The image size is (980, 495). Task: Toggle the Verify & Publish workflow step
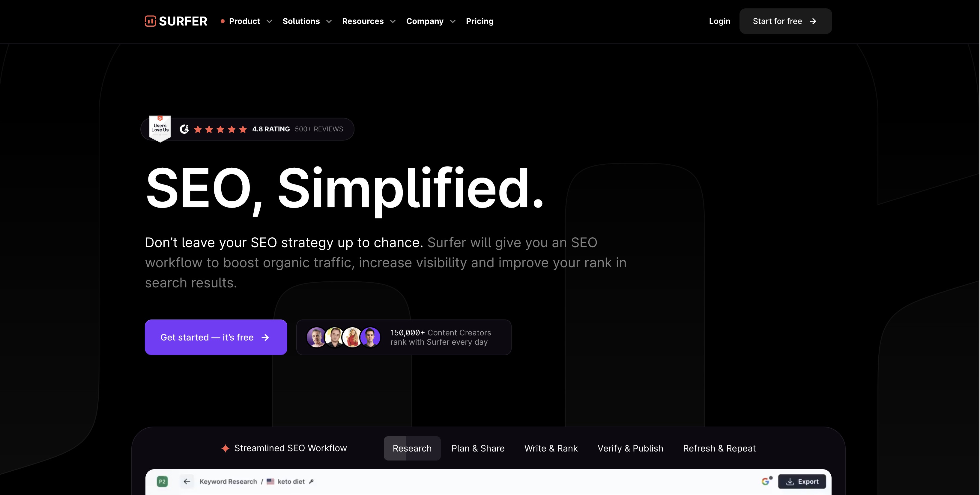[630, 448]
